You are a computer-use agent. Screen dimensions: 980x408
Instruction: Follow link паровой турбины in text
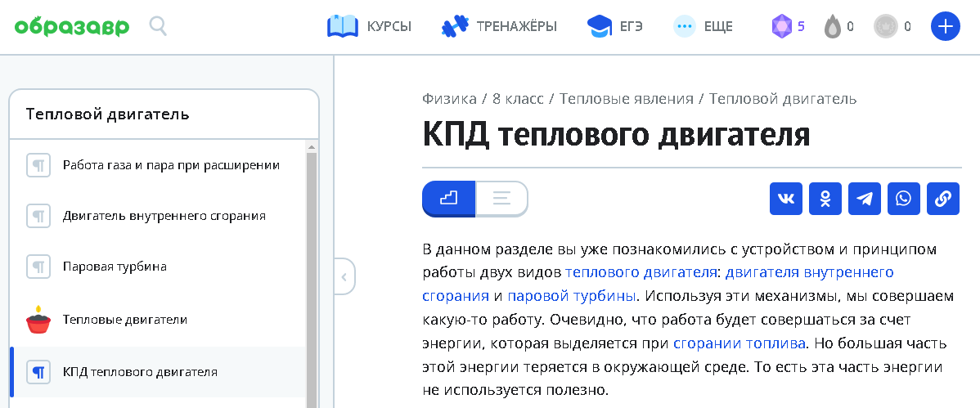click(x=572, y=295)
